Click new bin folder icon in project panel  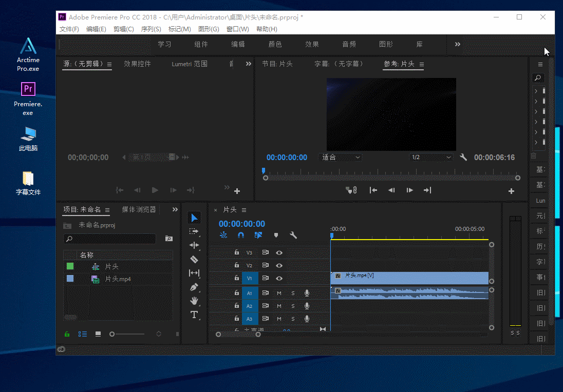[x=169, y=239]
